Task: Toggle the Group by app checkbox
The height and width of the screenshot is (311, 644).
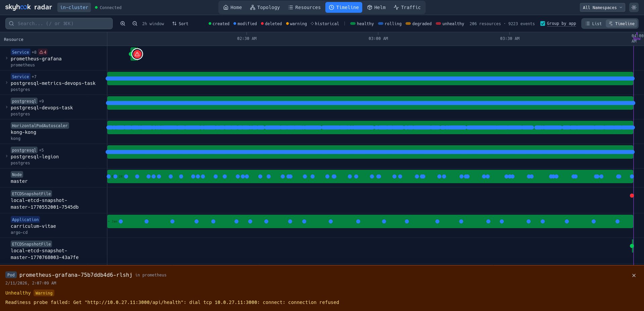Action: [543, 23]
